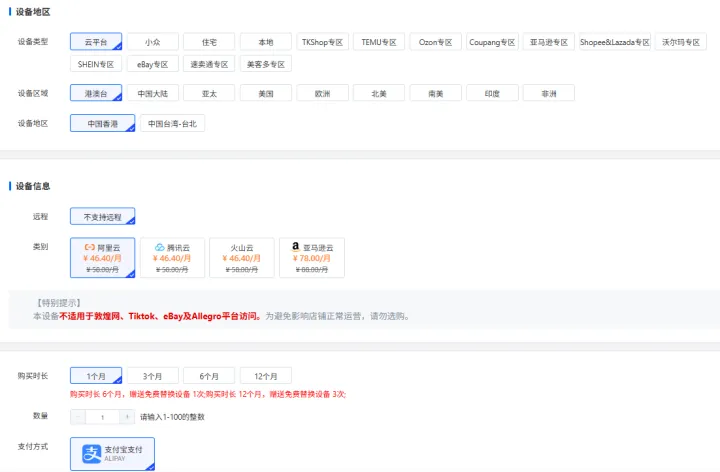Click the 购买时长 promotion note in red
Image resolution: width=720 pixels, height=472 pixels.
point(208,394)
